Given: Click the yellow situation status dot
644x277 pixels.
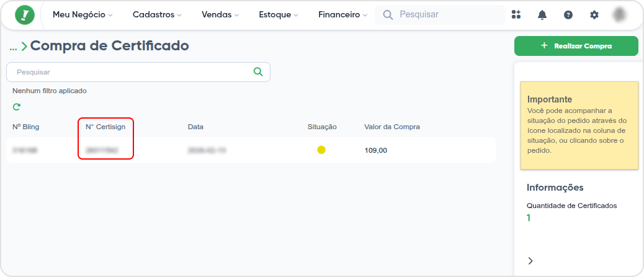Looking at the screenshot, I should 321,150.
